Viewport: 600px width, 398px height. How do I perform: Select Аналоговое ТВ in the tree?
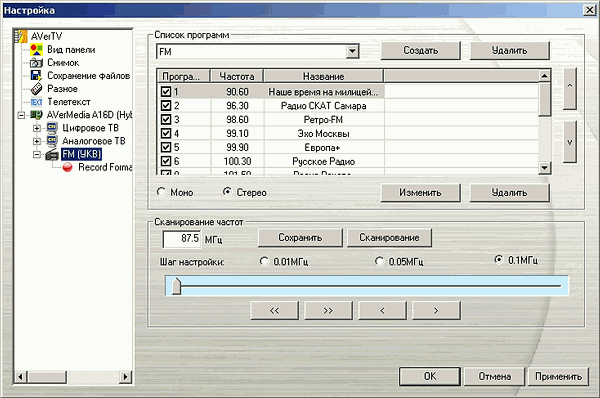(94, 141)
